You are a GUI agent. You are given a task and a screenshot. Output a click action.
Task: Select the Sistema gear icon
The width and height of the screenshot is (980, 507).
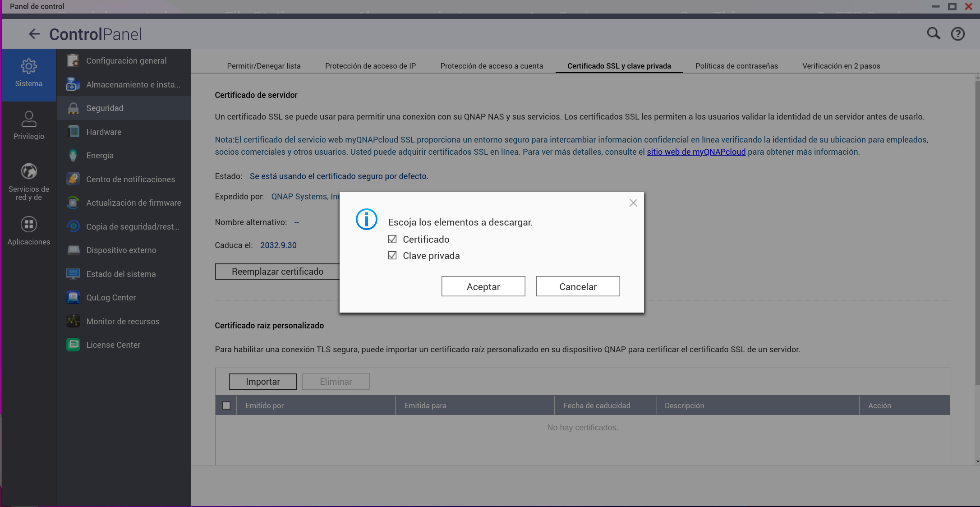pos(28,67)
